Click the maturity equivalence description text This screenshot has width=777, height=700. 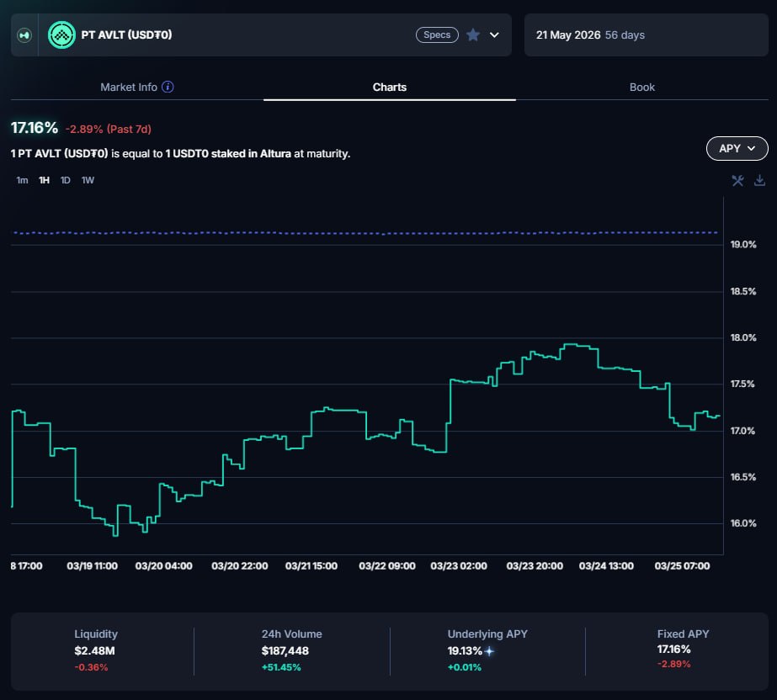[180, 154]
